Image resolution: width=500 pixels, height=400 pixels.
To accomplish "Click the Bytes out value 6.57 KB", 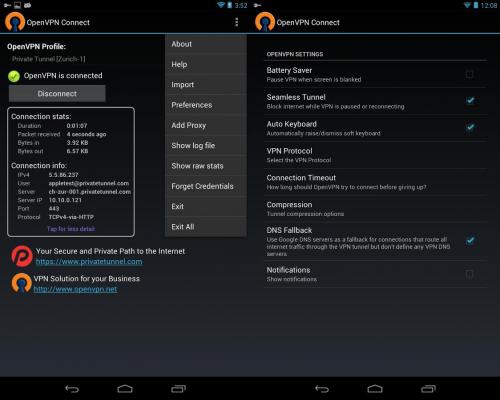I will point(77,151).
